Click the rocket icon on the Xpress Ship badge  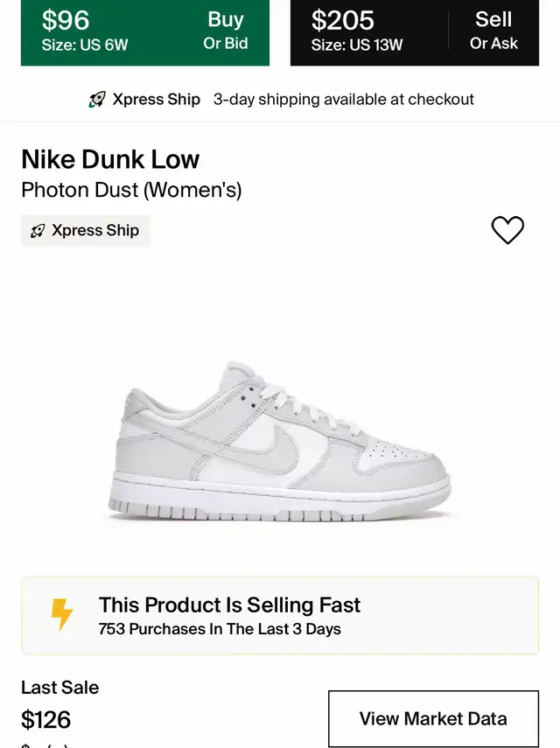pyautogui.click(x=38, y=231)
